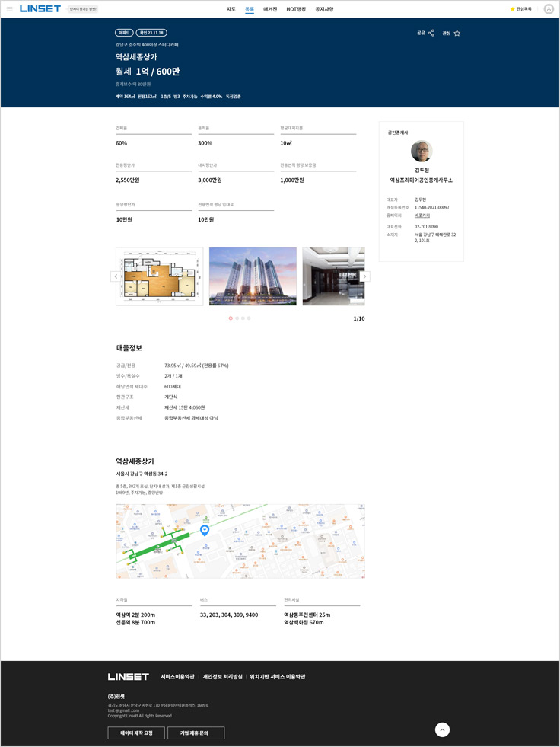Image resolution: width=560 pixels, height=747 pixels.
Task: Select the second carousel pagination dot
Action: pyautogui.click(x=237, y=318)
